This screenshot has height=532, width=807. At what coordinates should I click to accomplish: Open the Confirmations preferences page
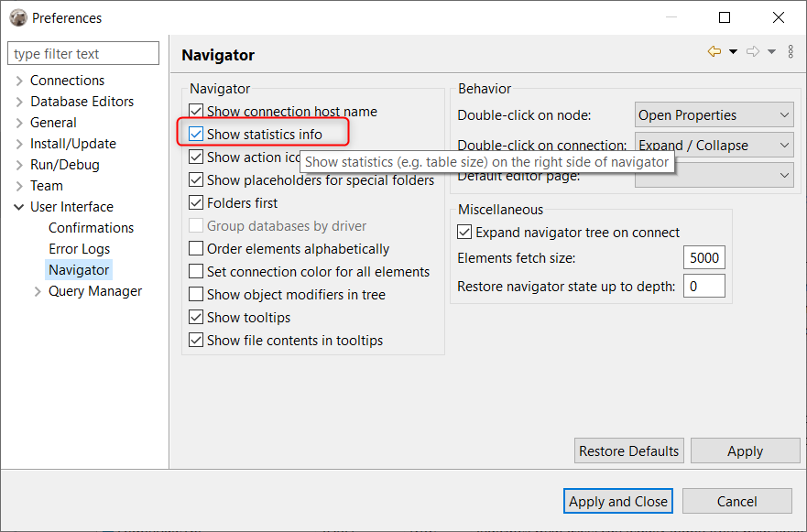[91, 227]
